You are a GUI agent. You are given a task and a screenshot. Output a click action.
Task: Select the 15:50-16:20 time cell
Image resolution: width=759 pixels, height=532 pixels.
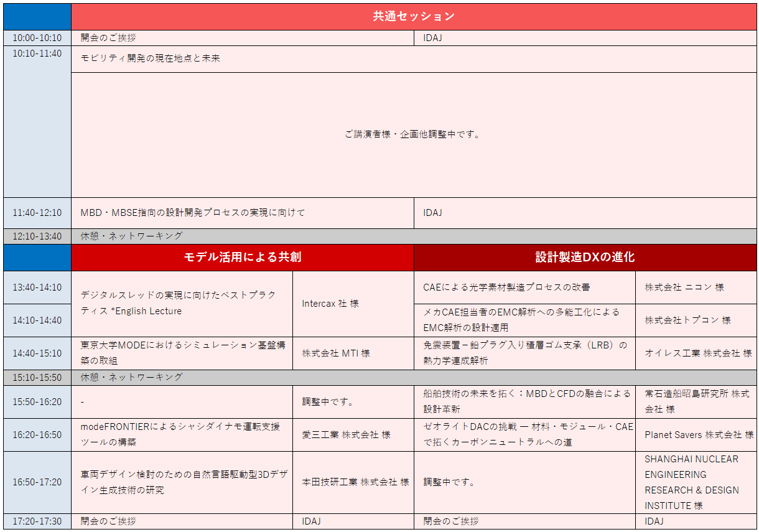tap(37, 402)
